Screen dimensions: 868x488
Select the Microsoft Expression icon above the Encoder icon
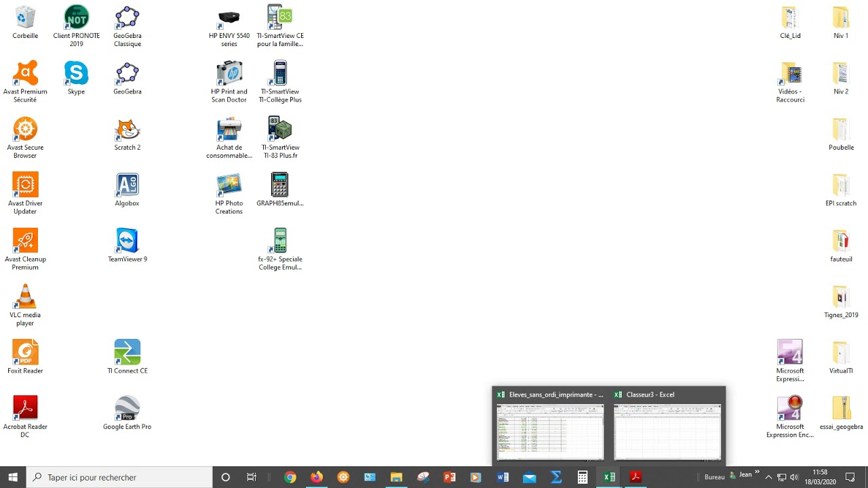click(790, 361)
